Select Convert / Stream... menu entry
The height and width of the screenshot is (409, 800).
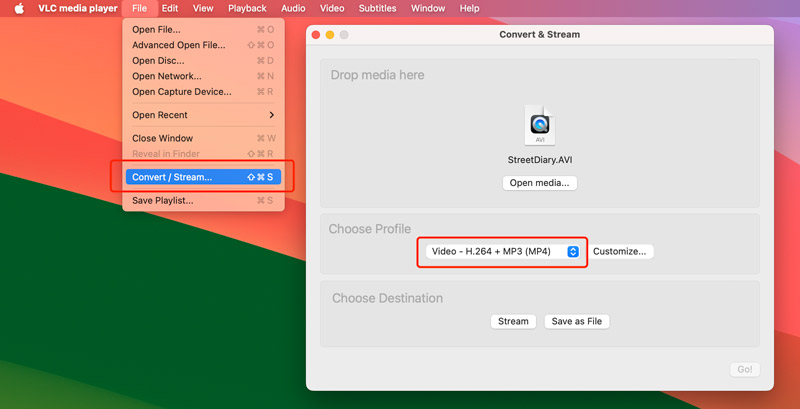point(203,177)
